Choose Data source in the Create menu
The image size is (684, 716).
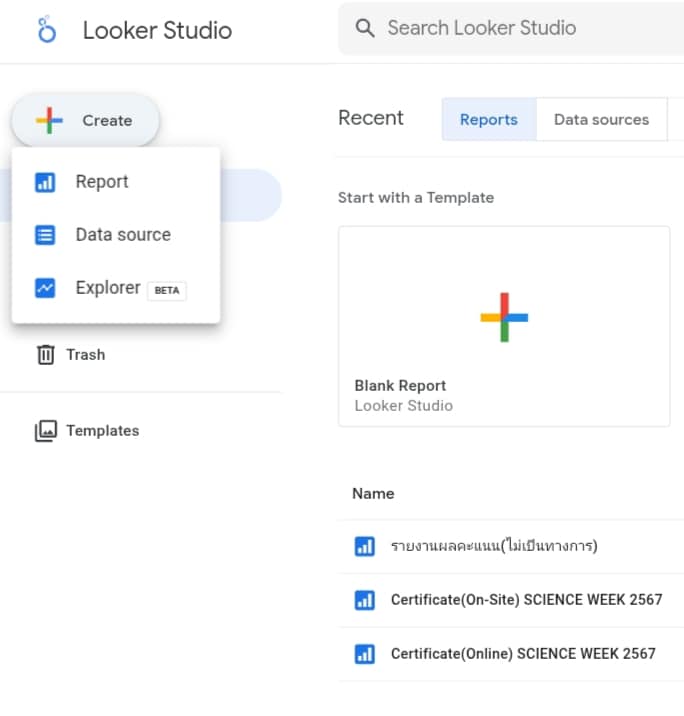123,235
